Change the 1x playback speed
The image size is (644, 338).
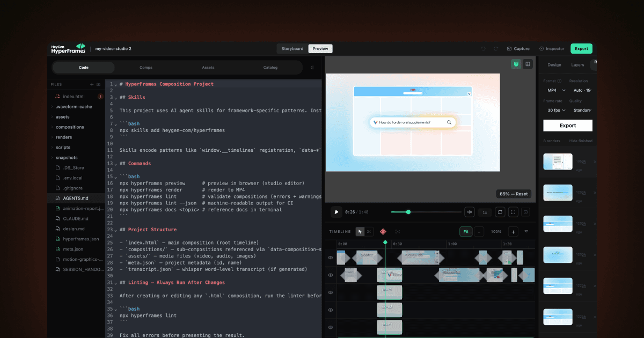485,212
